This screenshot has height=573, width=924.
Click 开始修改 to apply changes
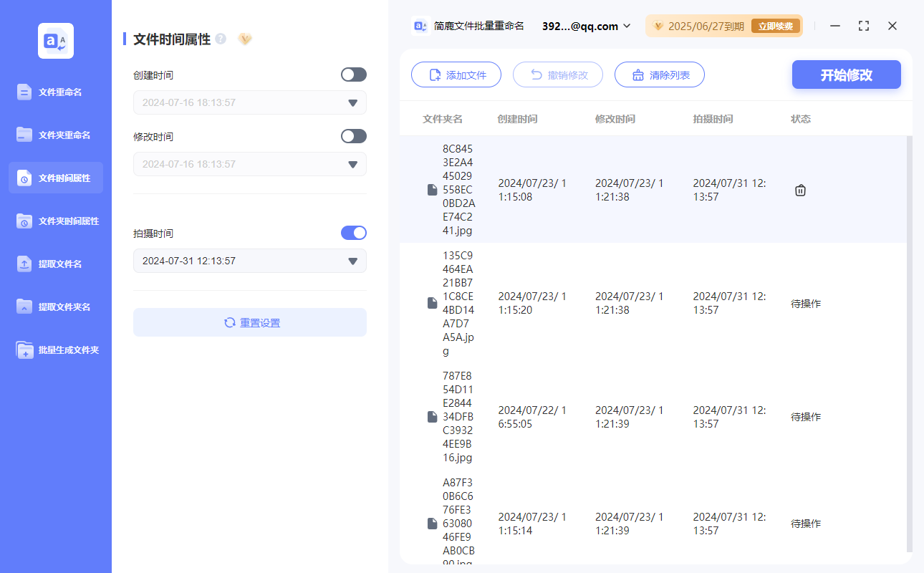846,74
